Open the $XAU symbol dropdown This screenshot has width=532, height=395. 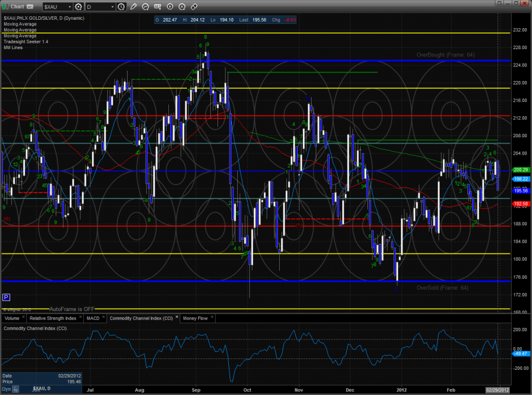(x=69, y=7)
